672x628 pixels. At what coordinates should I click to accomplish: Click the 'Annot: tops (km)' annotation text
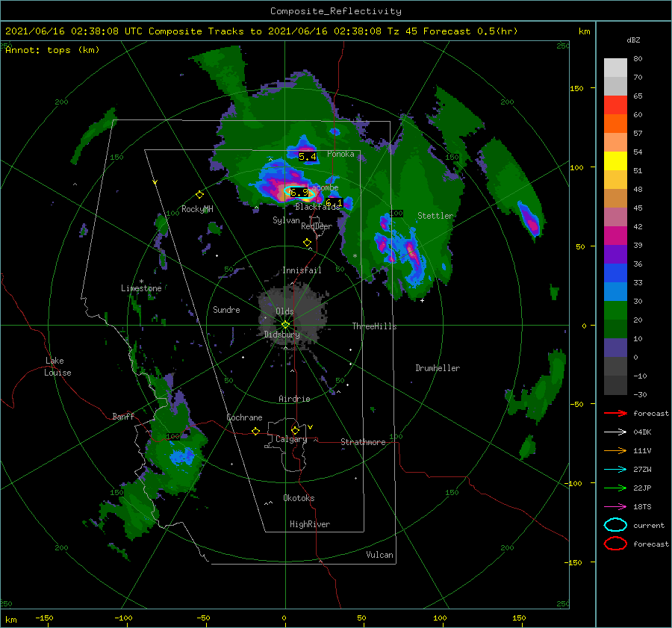click(x=52, y=50)
